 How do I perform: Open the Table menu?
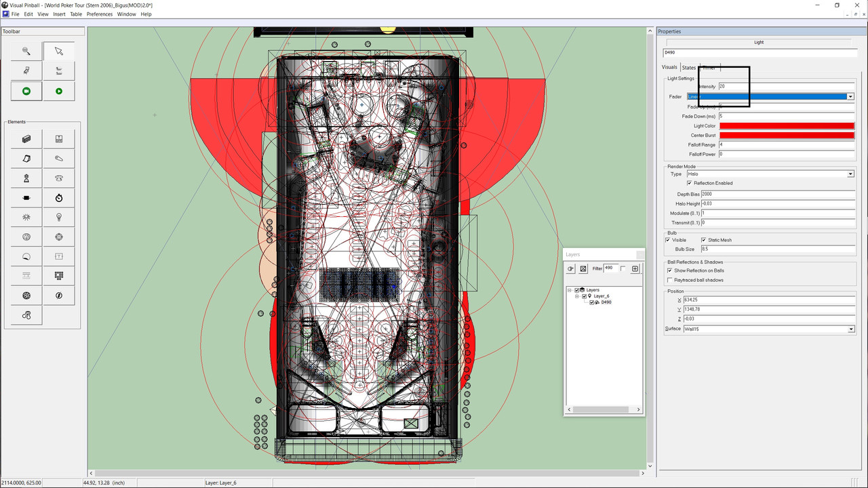click(x=76, y=14)
